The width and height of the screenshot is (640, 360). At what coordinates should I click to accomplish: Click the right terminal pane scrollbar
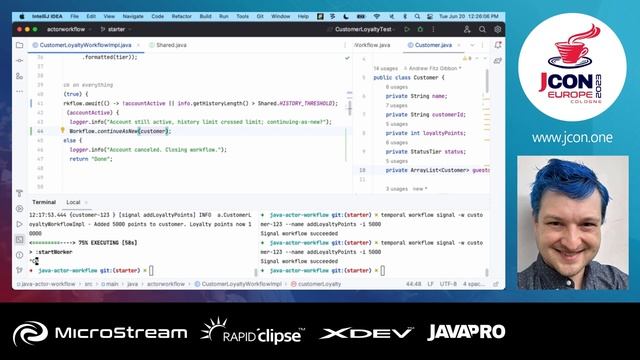click(487, 272)
